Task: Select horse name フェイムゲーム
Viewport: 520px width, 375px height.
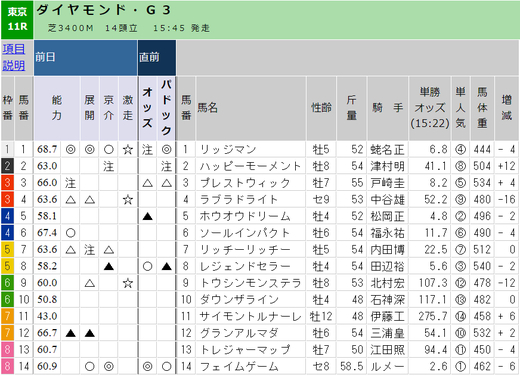Action: pyautogui.click(x=239, y=366)
